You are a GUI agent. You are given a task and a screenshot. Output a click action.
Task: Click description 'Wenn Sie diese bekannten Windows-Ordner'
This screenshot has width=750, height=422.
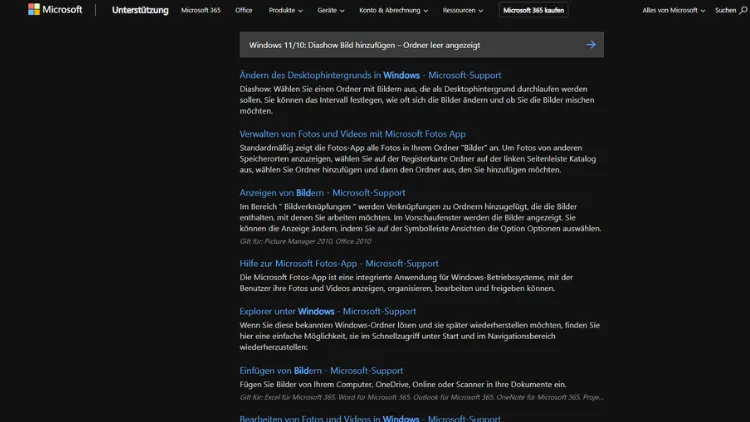(419, 336)
